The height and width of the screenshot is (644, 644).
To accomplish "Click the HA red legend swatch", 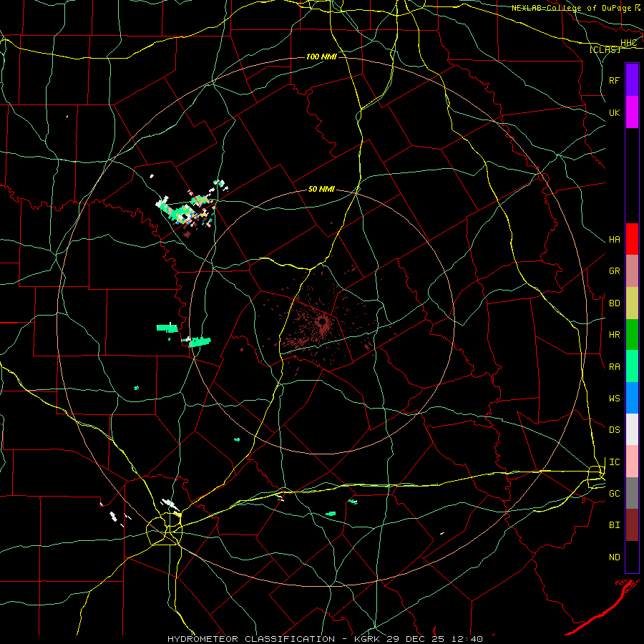I will (632, 239).
